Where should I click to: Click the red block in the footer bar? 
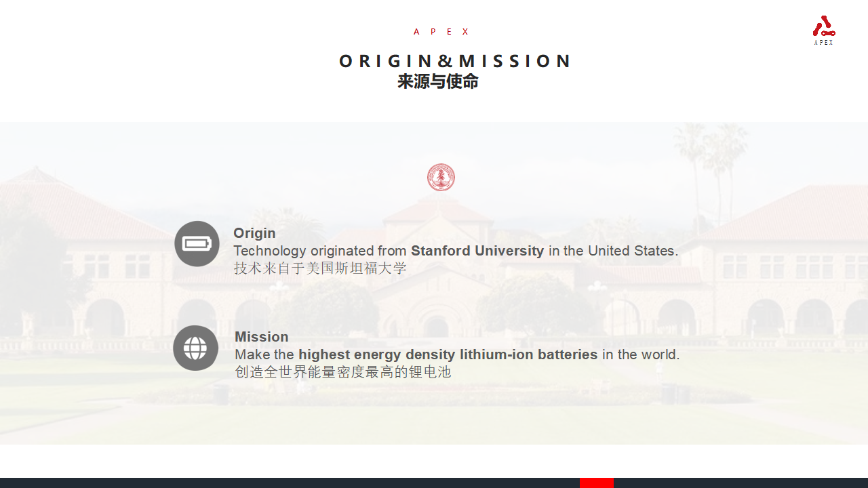597,483
